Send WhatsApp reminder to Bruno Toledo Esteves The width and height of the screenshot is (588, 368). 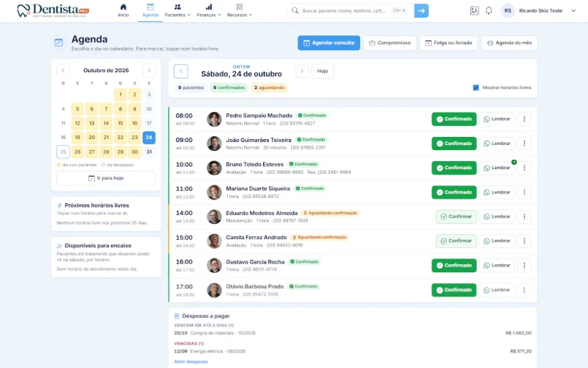click(x=497, y=168)
